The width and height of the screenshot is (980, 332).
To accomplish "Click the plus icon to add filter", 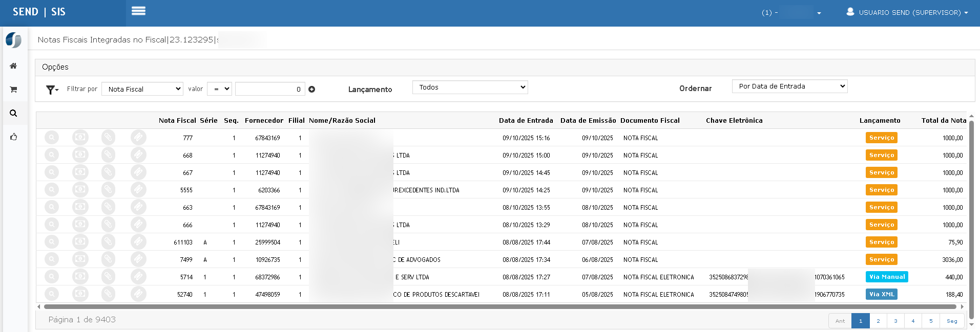I will (311, 89).
